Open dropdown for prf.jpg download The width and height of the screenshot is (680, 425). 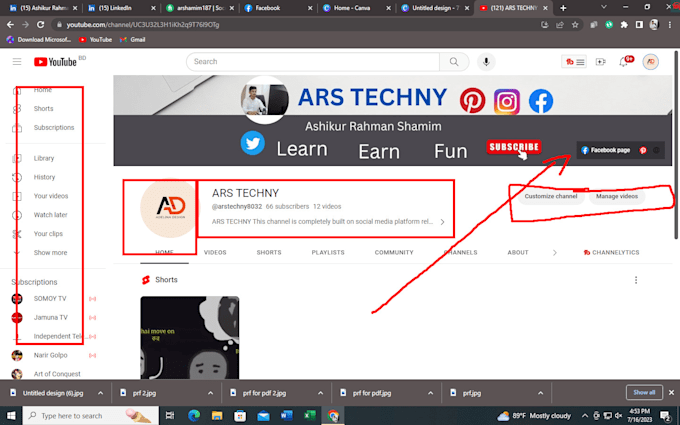click(540, 393)
